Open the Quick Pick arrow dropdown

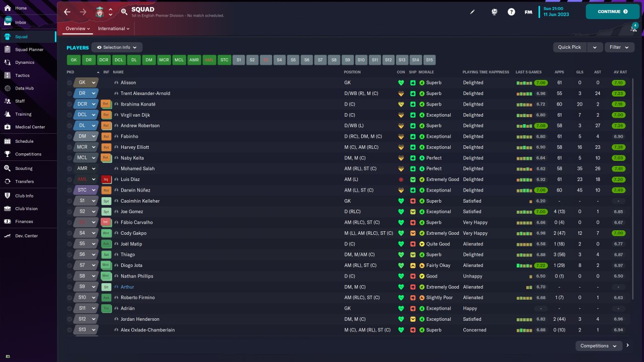[x=595, y=47]
